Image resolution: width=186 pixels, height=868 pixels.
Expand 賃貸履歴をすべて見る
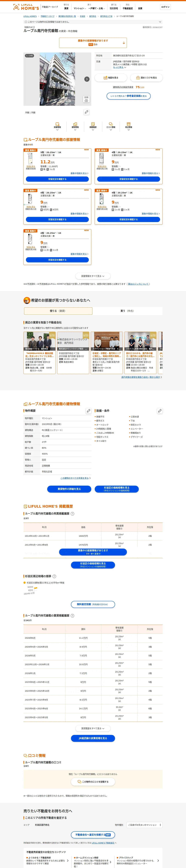tap(93, 728)
